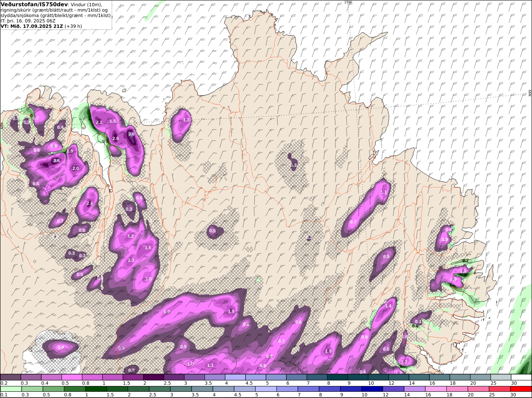532x398 pixels.
Task: Click the 1.4 precipitation value on the map
Action: click(x=388, y=306)
